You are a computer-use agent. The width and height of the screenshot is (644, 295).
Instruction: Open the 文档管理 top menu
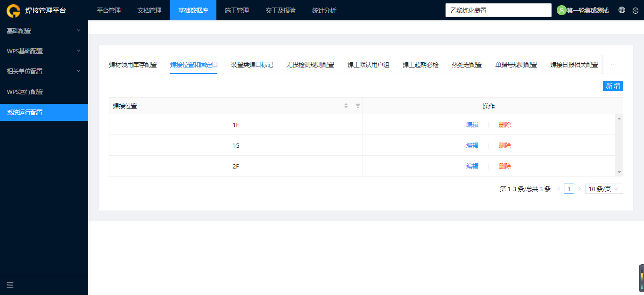pyautogui.click(x=149, y=10)
